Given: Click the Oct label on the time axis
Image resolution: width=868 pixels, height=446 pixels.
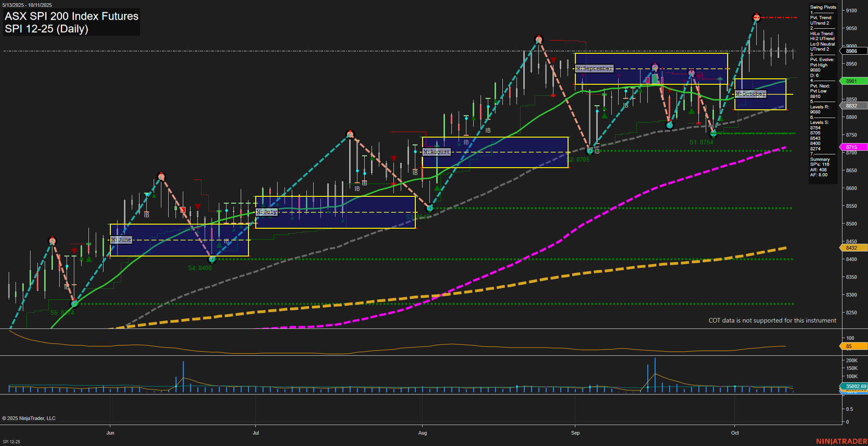Looking at the screenshot, I should coord(735,433).
